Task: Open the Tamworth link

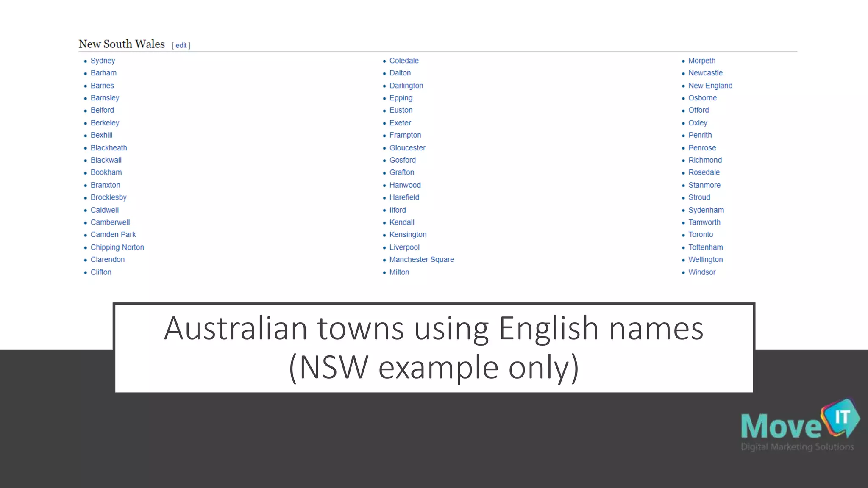Action: pyautogui.click(x=704, y=222)
